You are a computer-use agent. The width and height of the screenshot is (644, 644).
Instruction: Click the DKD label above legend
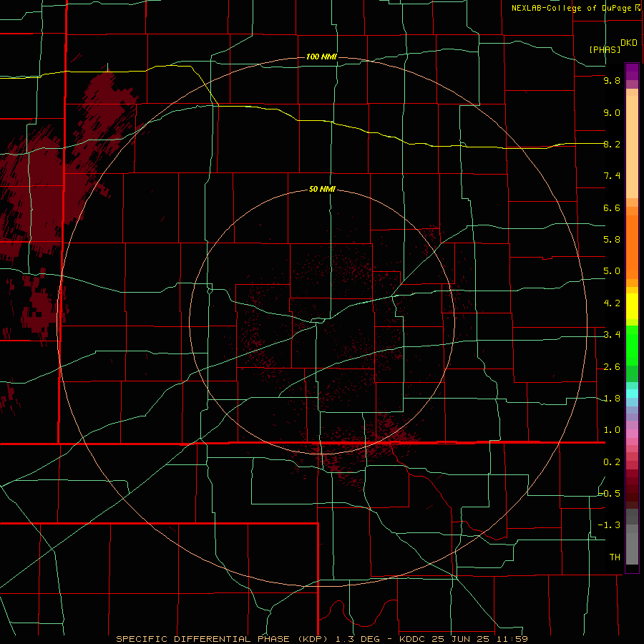click(629, 43)
